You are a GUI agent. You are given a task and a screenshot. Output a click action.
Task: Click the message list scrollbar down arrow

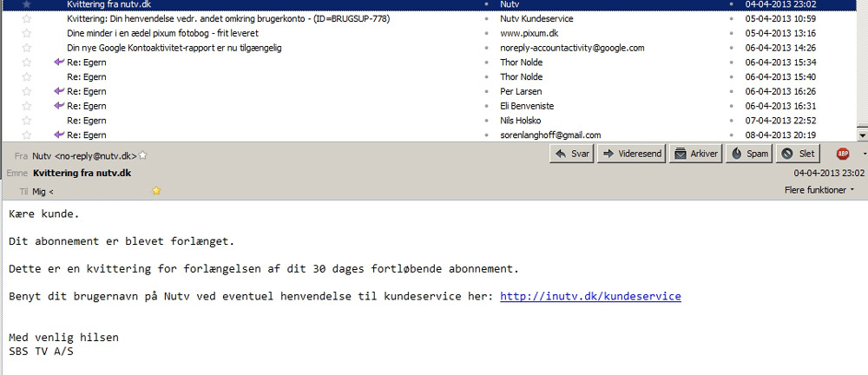click(x=862, y=135)
